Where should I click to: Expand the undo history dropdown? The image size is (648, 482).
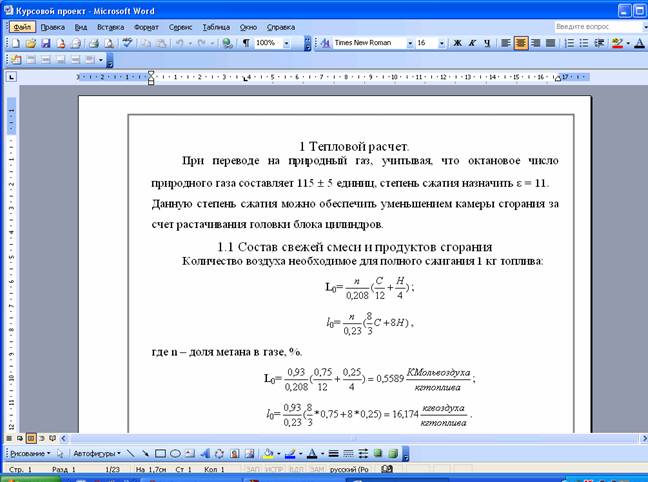[x=190, y=43]
